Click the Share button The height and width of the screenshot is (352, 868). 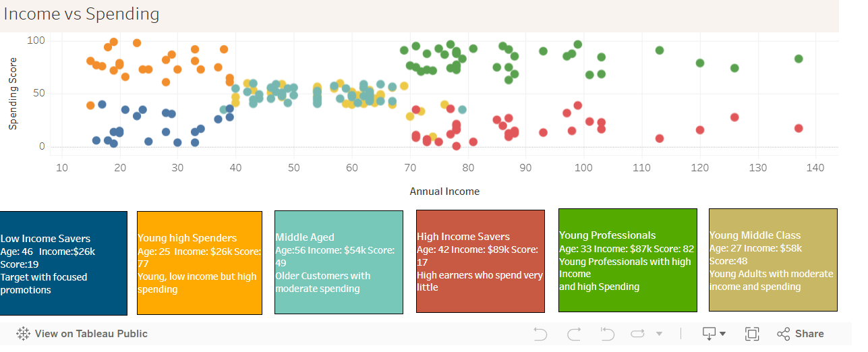point(801,334)
